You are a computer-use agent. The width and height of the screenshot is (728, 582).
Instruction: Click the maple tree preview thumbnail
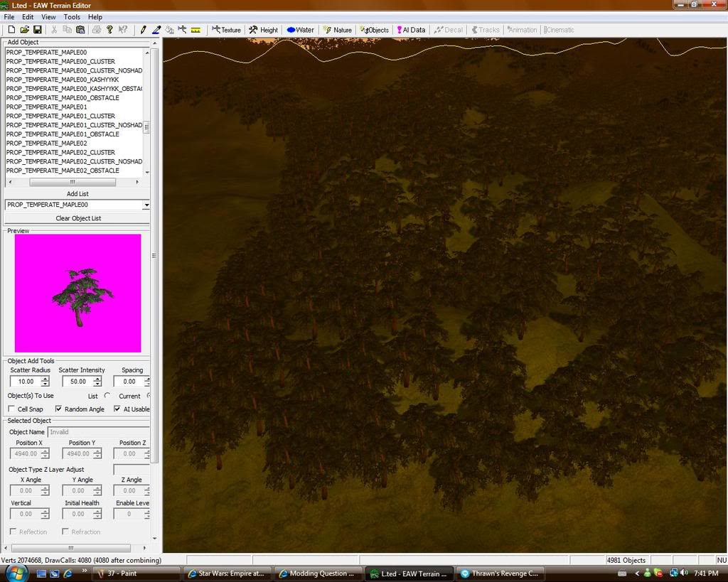tap(77, 293)
